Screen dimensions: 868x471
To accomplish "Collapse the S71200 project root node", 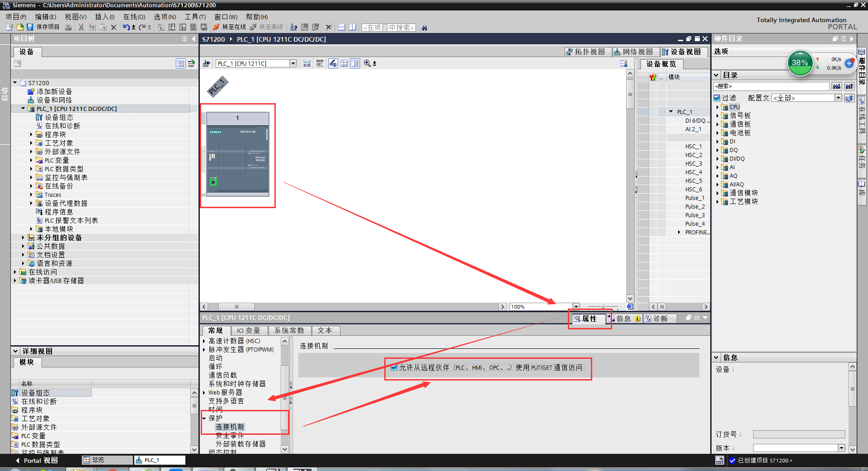I will coord(15,83).
